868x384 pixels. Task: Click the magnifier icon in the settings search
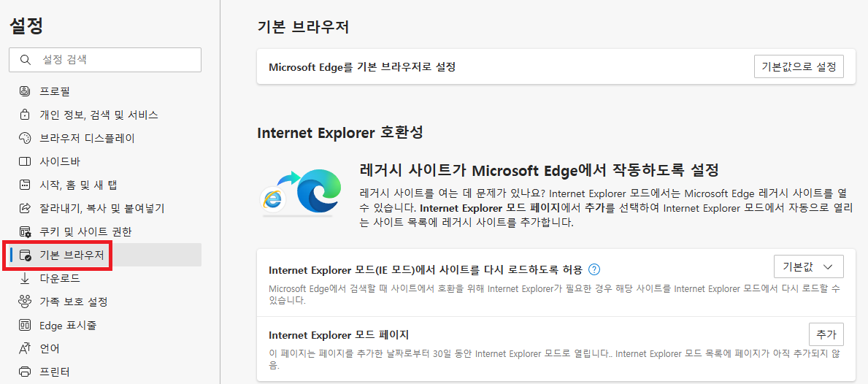(24, 60)
